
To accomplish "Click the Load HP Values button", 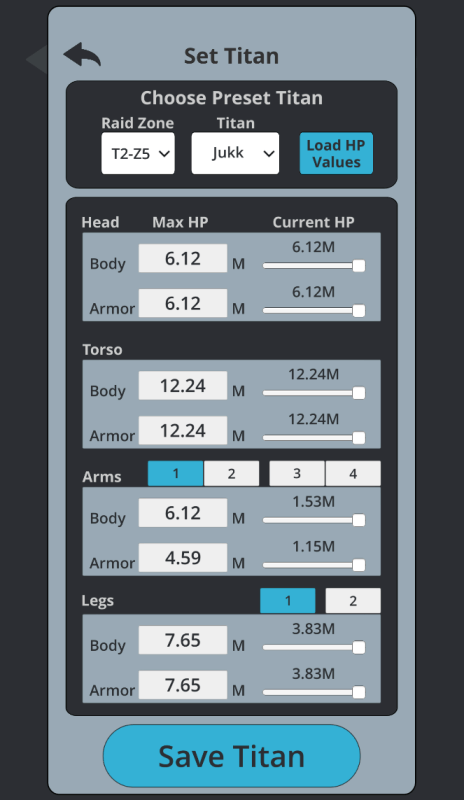I will point(336,153).
